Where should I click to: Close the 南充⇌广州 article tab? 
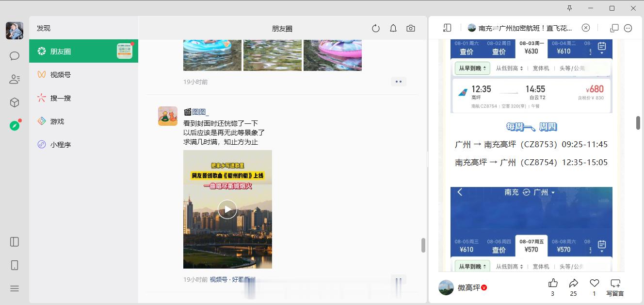[586, 28]
